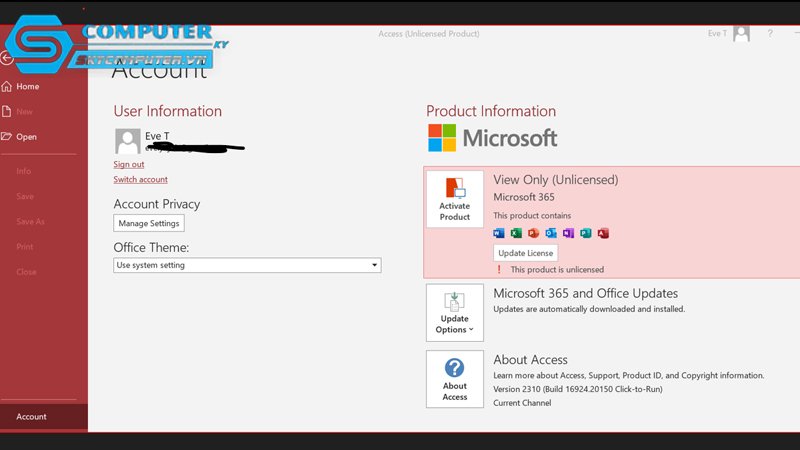Click the New document icon
This screenshot has height=450, width=800.
[x=6, y=111]
